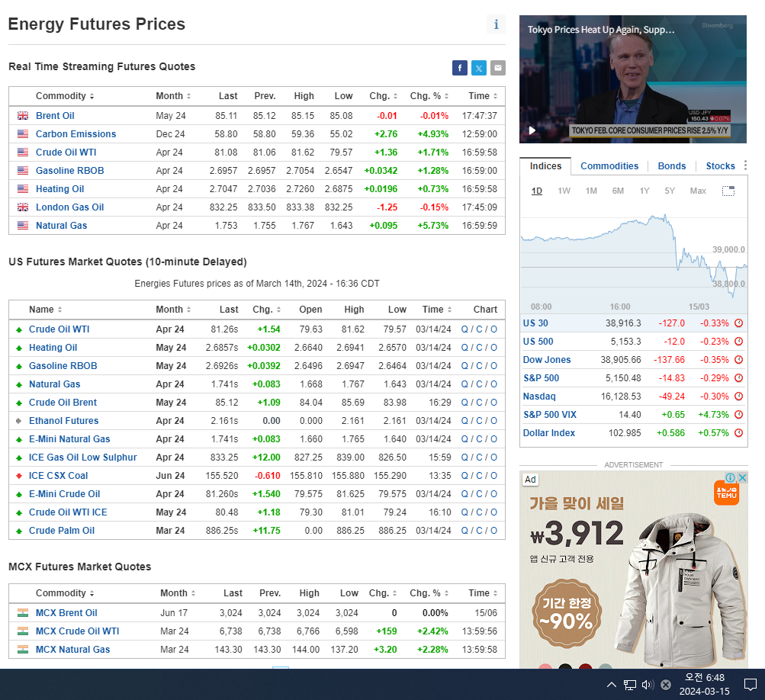The width and height of the screenshot is (765, 700).
Task: Open the MCX Crude Oil WTI link
Action: tap(78, 631)
